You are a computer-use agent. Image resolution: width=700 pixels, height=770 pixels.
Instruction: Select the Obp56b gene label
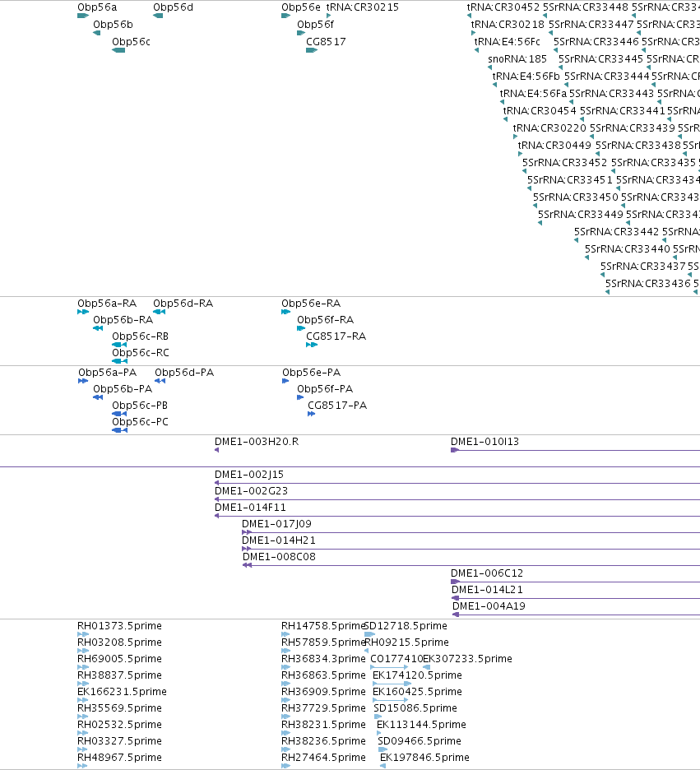tap(113, 25)
